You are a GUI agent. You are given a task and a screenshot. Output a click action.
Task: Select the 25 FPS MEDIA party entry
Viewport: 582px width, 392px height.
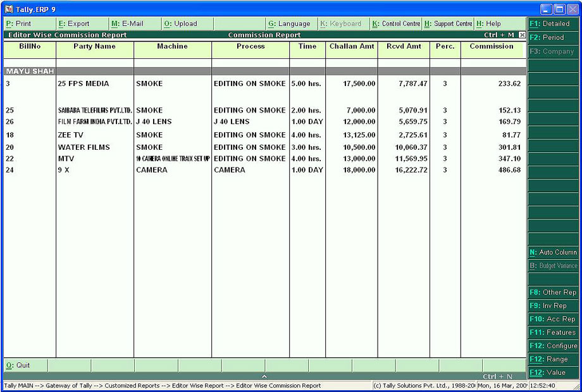tap(84, 84)
